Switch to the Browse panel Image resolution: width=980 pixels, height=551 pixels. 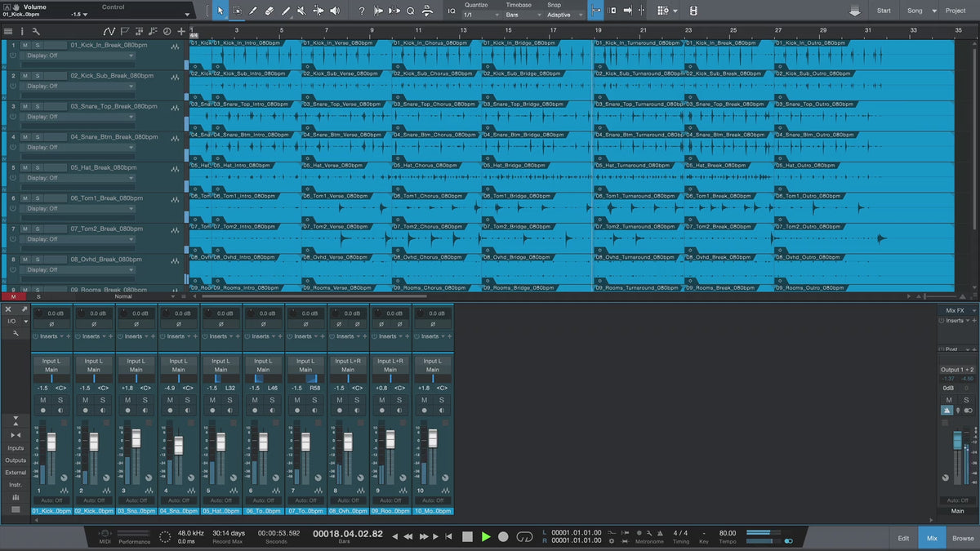coord(963,538)
